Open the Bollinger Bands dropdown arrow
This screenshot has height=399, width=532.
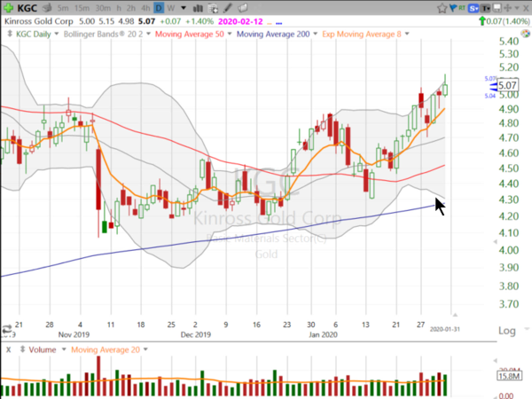point(148,34)
